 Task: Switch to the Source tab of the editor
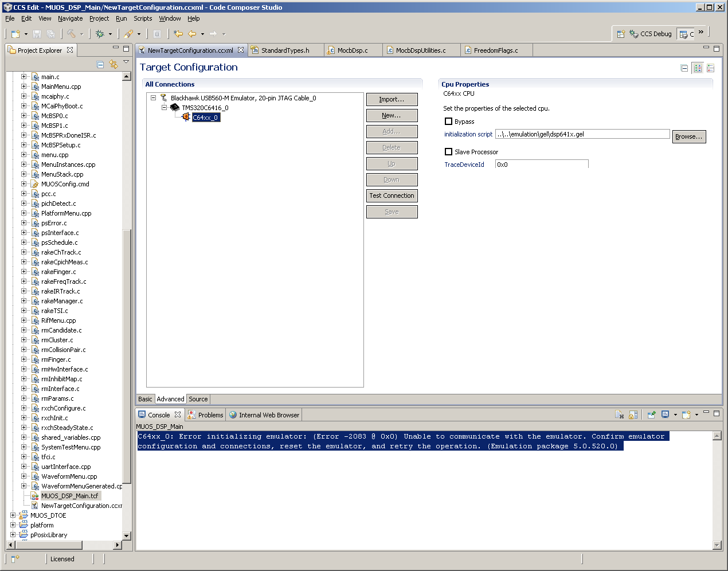[x=198, y=399]
